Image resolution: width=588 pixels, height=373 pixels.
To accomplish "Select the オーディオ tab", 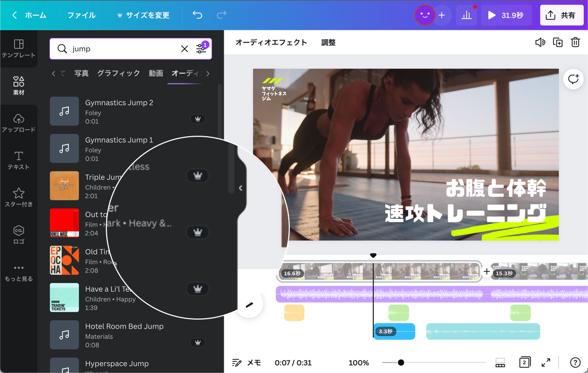I will coord(186,74).
